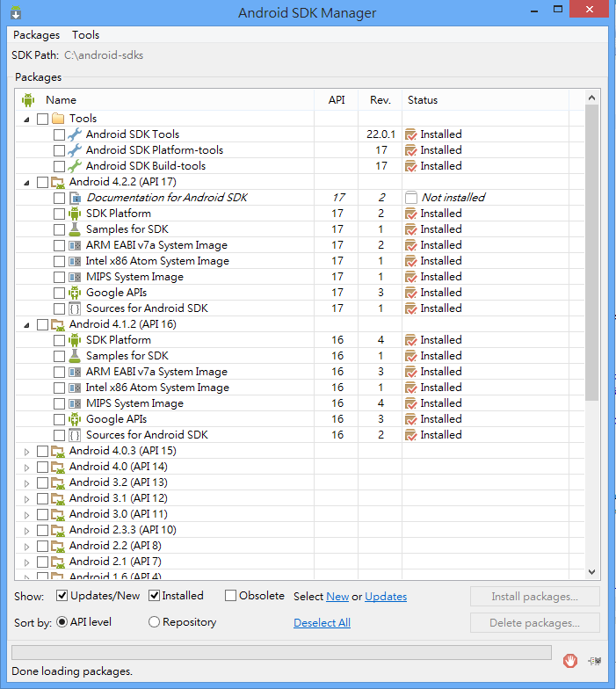616x689 pixels.
Task: Select the Android 2.2 (API 8) row
Action: [x=300, y=546]
